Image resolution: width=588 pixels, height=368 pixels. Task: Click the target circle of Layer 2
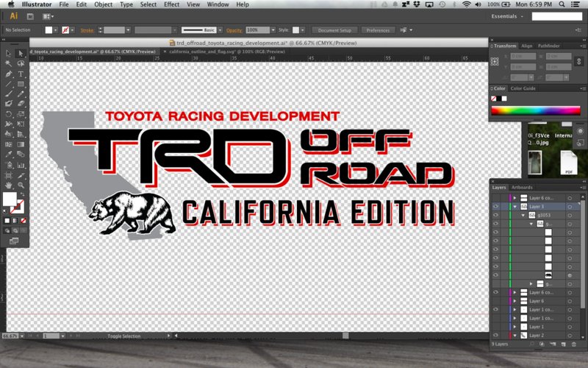pyautogui.click(x=570, y=336)
